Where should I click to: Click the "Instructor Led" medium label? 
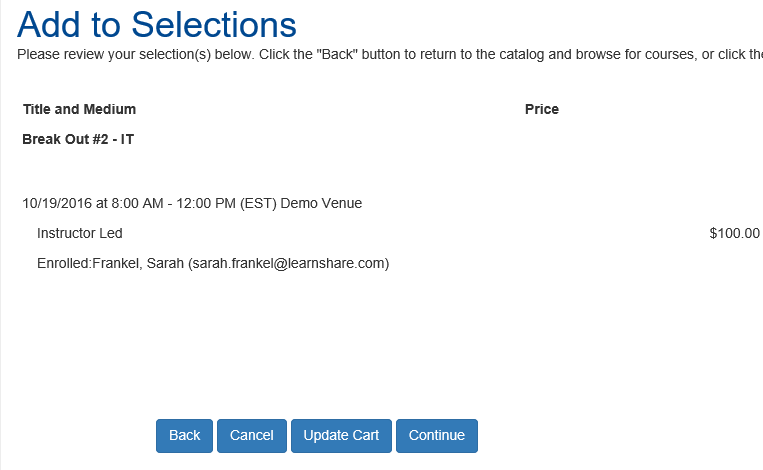click(80, 233)
